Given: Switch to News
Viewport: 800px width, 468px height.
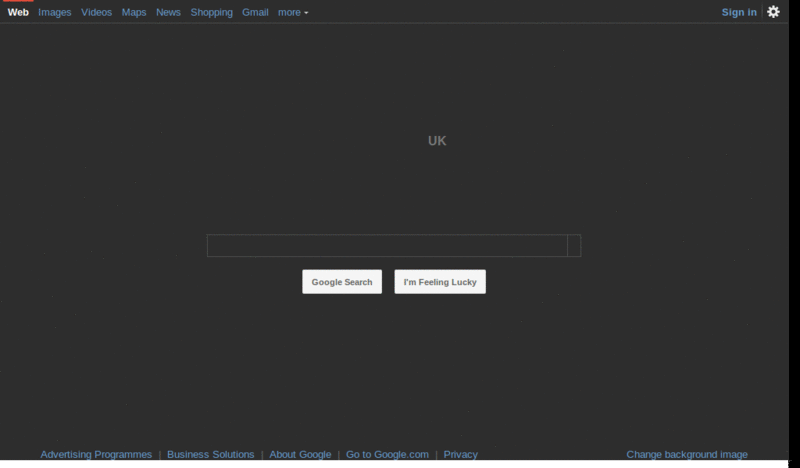Looking at the screenshot, I should [168, 12].
